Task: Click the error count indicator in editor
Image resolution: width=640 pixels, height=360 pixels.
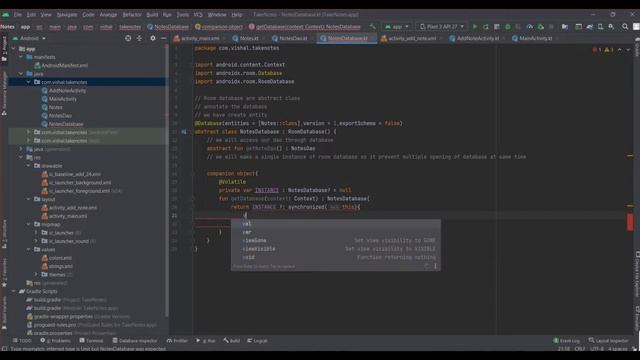Action: coord(596,49)
